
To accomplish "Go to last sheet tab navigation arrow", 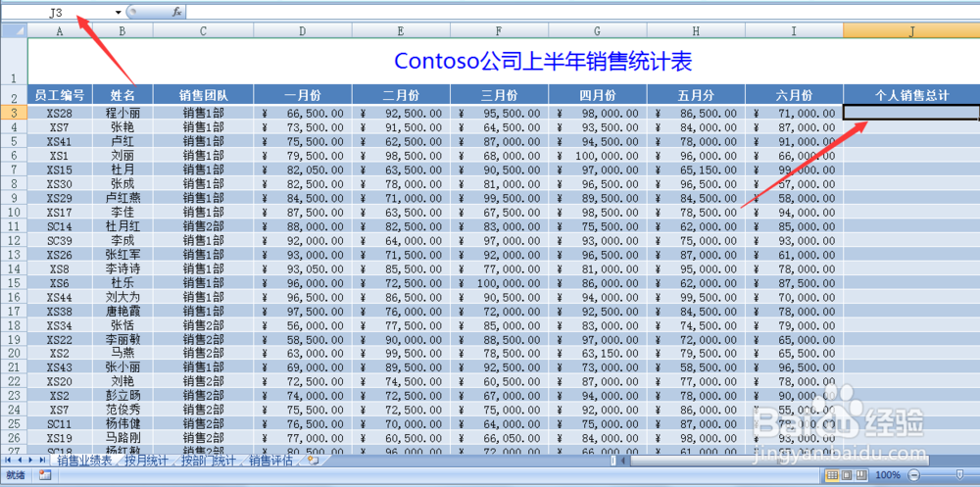I will click(42, 461).
